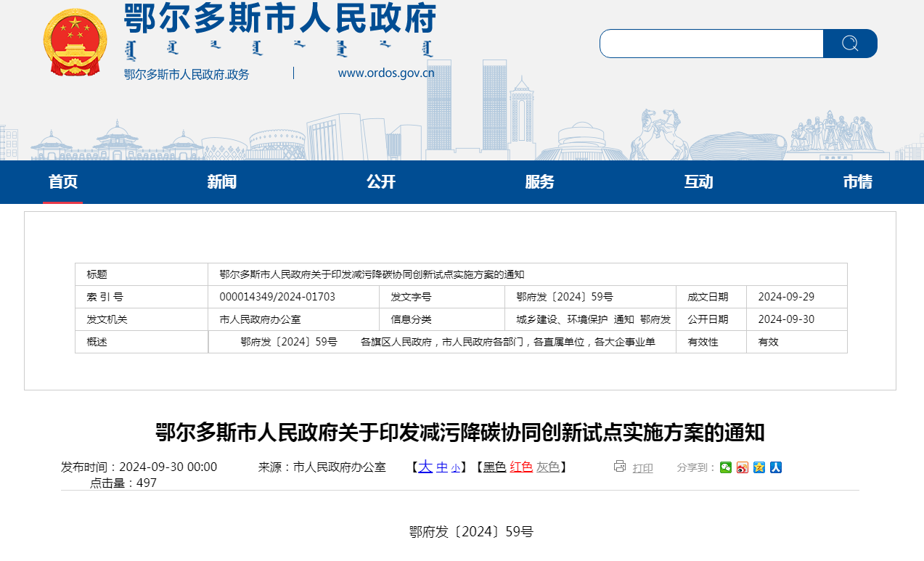Click the 打印 print link
The image size is (924, 561).
[x=642, y=468]
